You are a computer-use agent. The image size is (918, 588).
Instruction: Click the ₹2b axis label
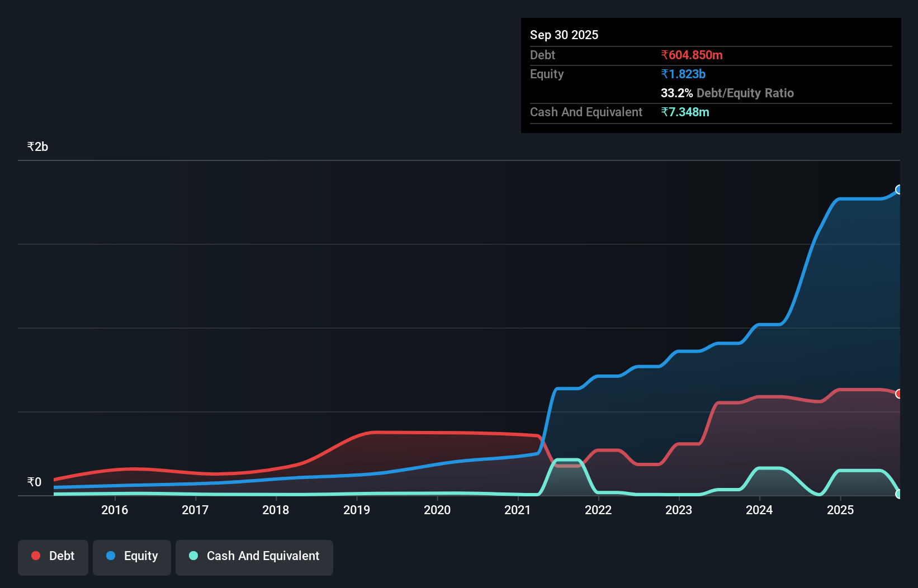click(x=37, y=146)
